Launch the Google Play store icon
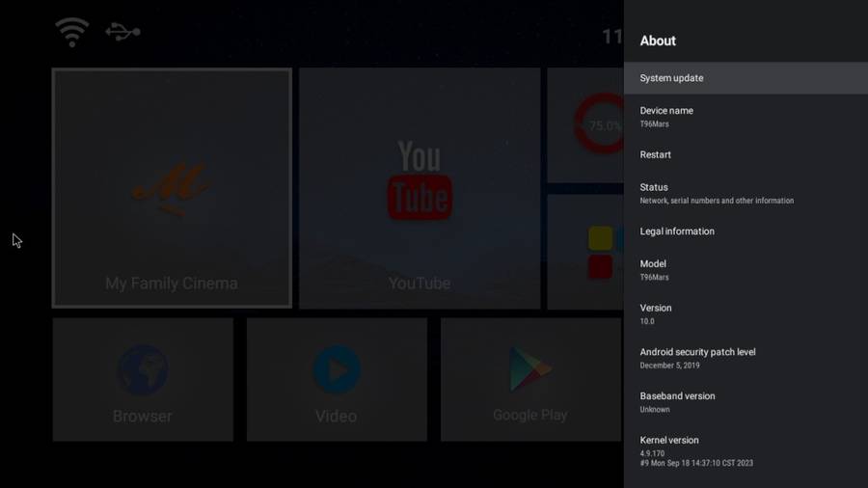 529,370
